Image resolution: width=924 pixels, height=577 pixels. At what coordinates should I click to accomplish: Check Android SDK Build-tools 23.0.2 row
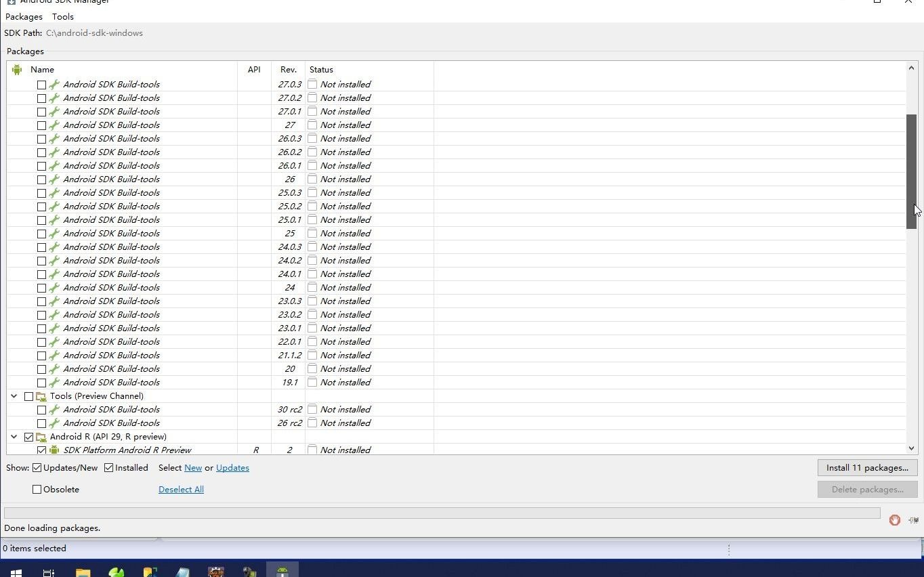(41, 315)
